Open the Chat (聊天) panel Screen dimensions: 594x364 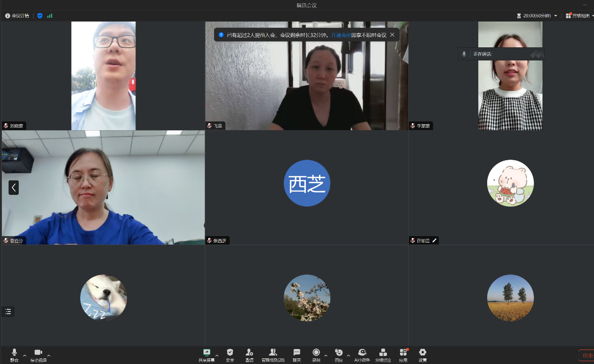[x=297, y=354]
